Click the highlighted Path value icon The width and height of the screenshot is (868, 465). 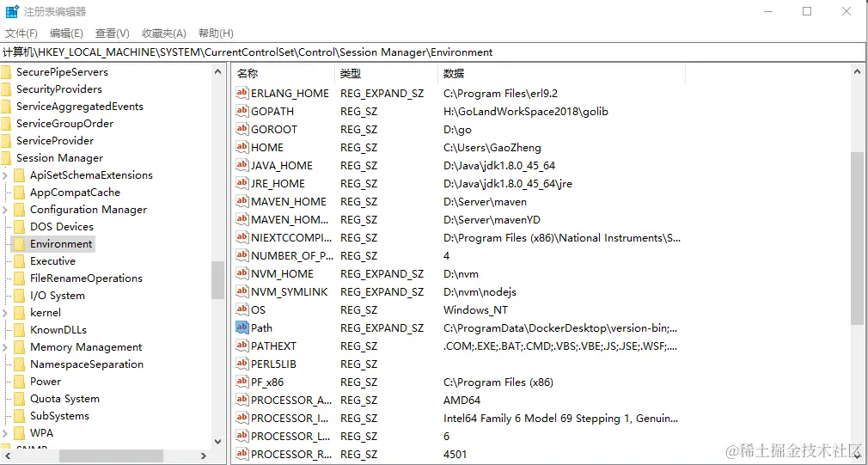(x=241, y=327)
